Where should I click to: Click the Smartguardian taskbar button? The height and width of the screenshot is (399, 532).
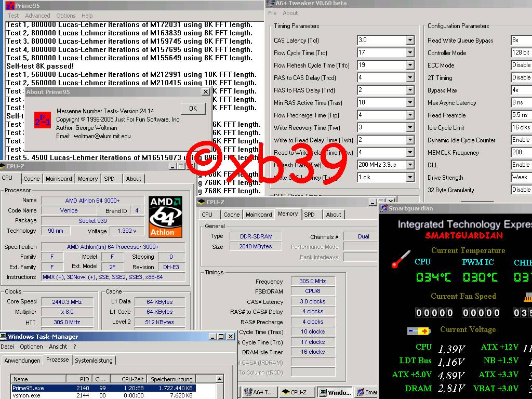click(366, 392)
